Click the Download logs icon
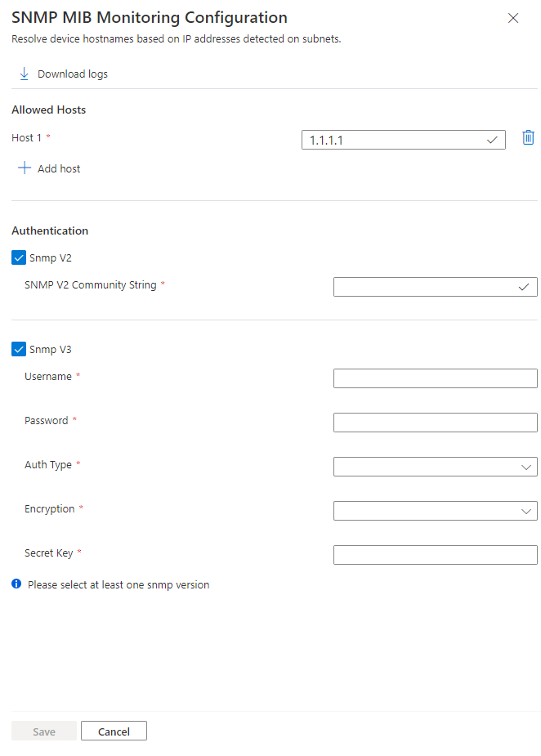This screenshot has width=541, height=756. 24,73
